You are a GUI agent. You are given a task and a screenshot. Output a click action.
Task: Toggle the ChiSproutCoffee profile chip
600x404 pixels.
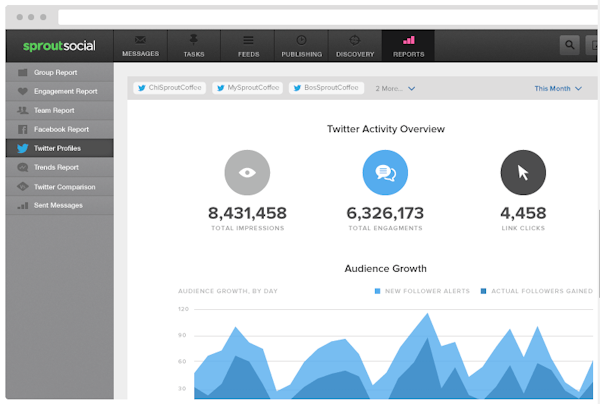(171, 88)
